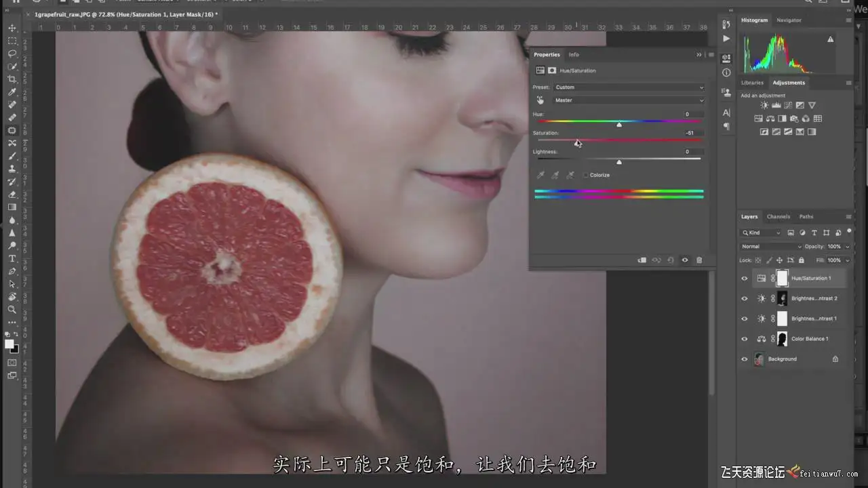Hide the Hue/Saturation 1 layer
The image size is (868, 488).
pyautogui.click(x=745, y=278)
